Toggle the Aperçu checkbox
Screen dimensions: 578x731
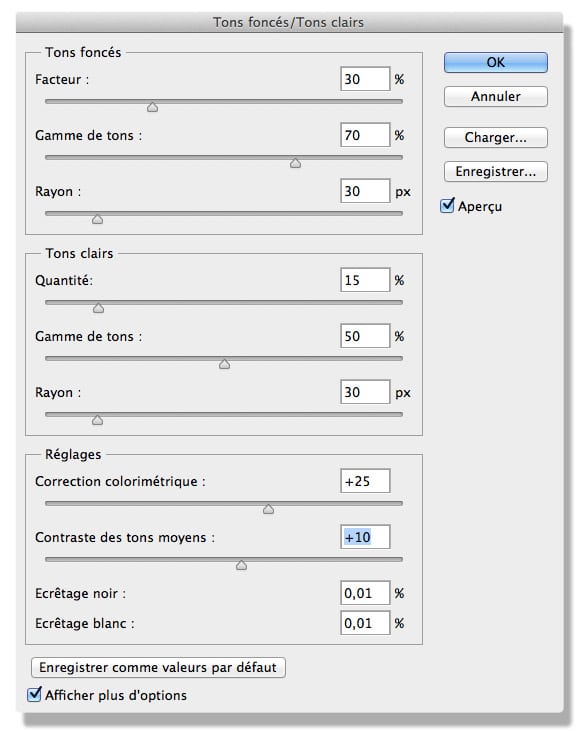pyautogui.click(x=447, y=205)
